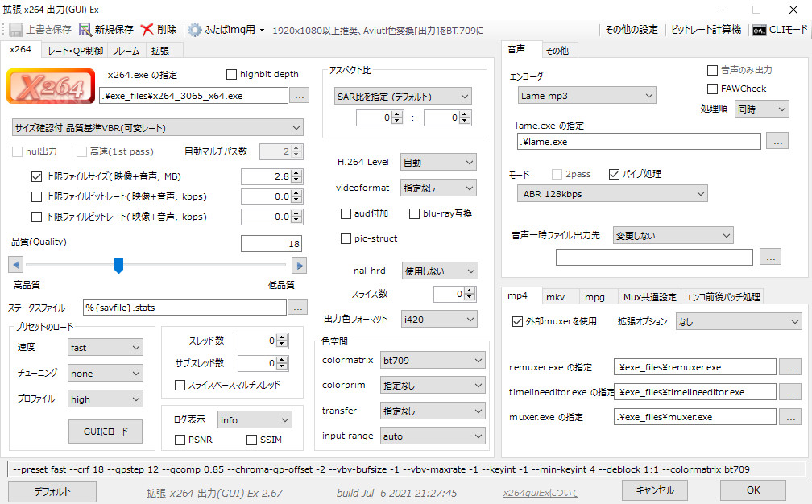Toggle the blu-ray互換 checkbox

(415, 214)
